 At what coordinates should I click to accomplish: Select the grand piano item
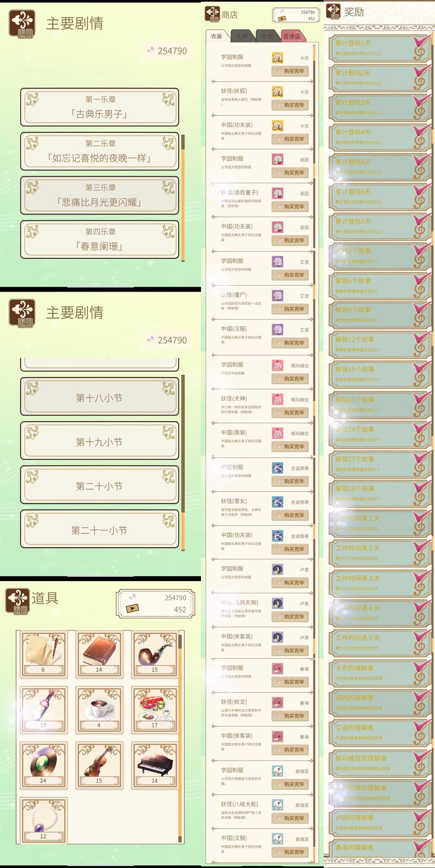(155, 766)
